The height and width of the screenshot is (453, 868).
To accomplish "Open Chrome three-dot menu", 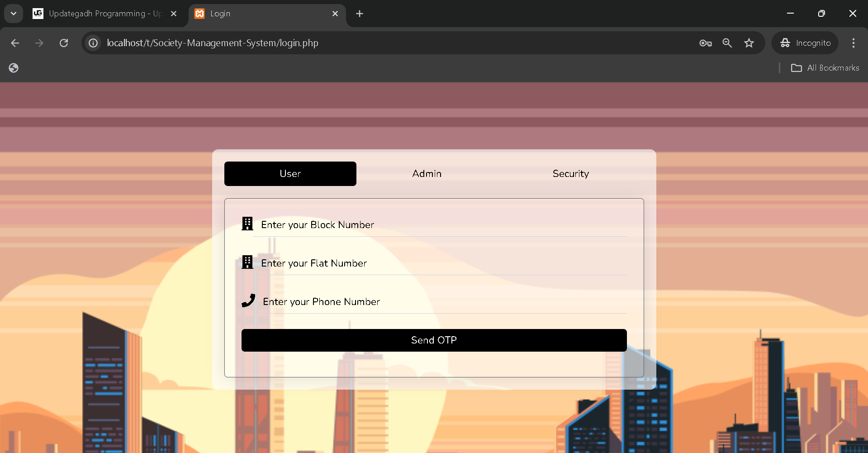I will (853, 43).
